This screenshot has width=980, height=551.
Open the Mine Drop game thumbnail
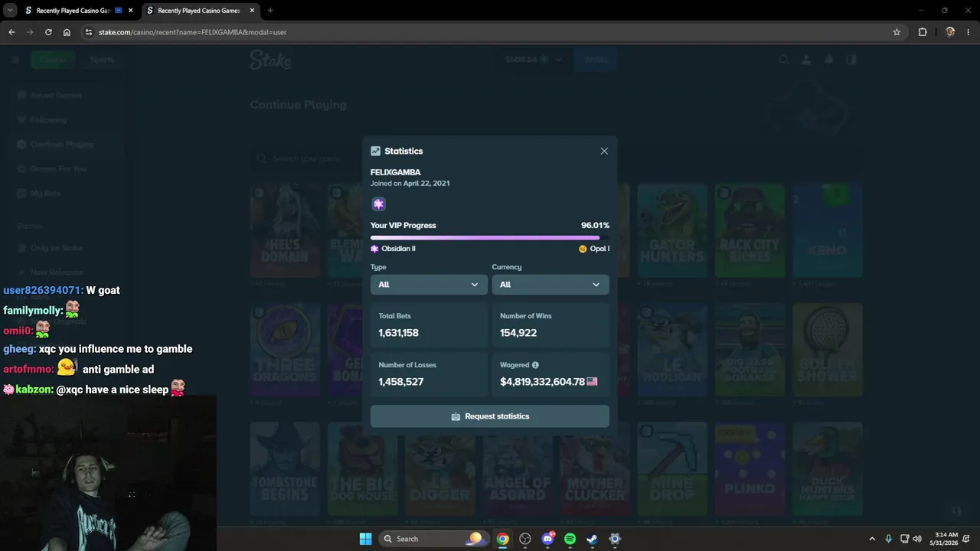click(x=671, y=469)
